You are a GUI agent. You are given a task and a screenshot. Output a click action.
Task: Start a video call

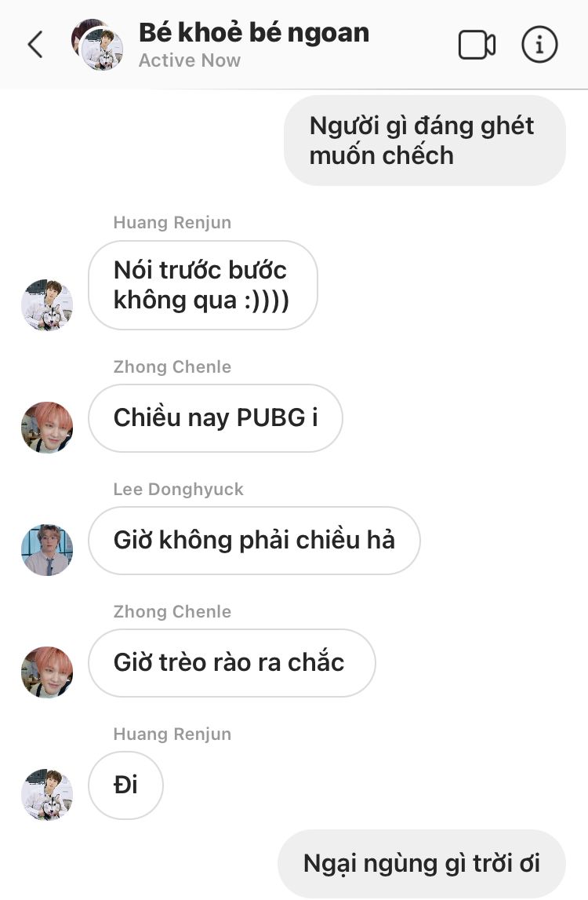477,45
